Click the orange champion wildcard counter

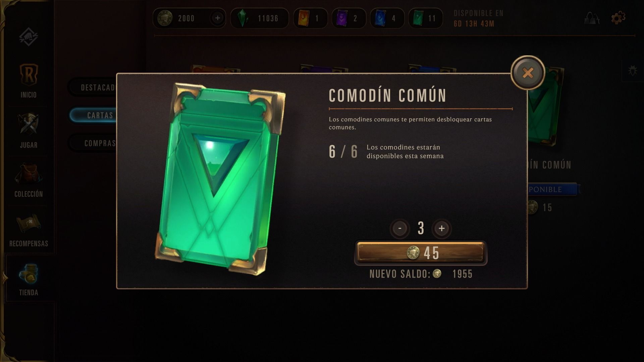(x=310, y=18)
